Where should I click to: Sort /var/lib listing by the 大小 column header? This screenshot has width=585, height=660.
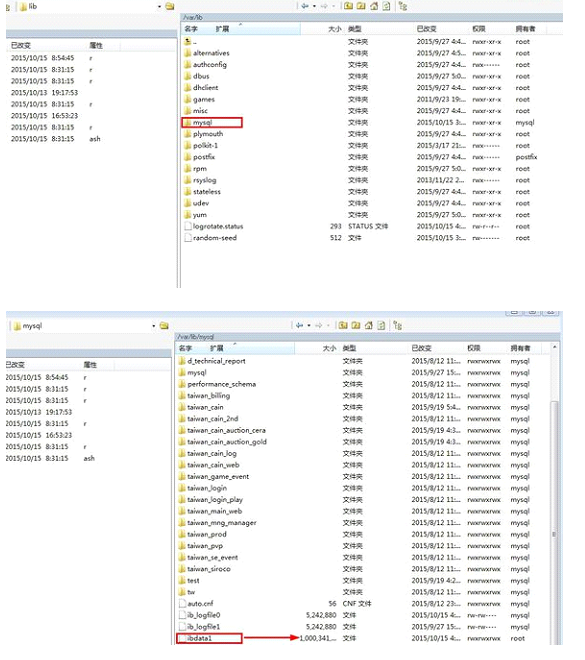[334, 29]
